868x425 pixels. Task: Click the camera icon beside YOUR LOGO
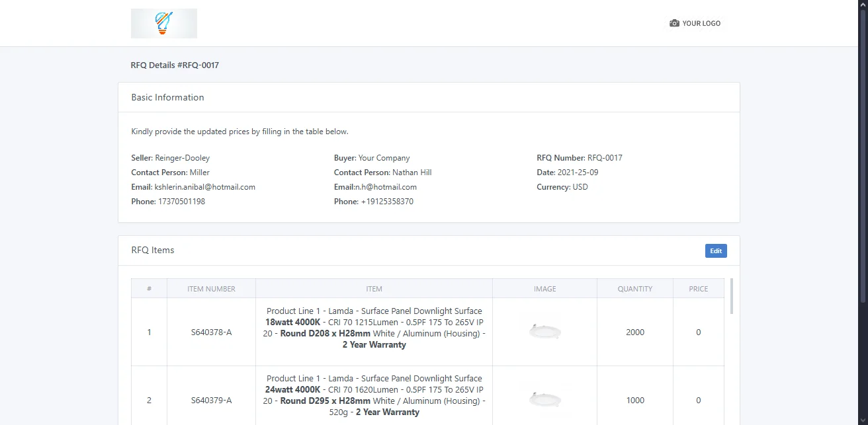[x=673, y=23]
